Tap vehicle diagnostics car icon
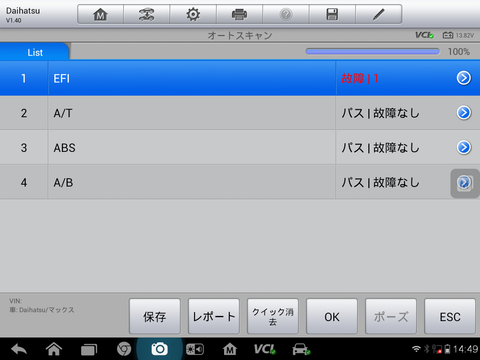The width and height of the screenshot is (480, 360). [x=301, y=349]
